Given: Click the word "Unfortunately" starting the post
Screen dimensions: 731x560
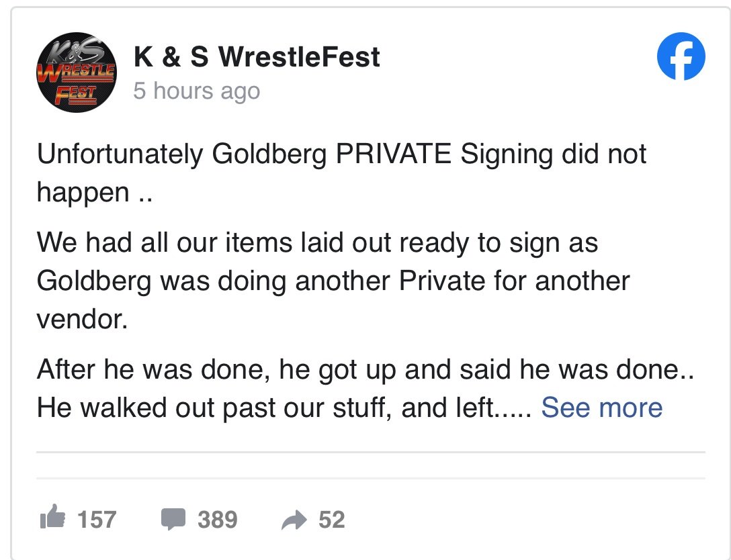Looking at the screenshot, I should [x=120, y=154].
